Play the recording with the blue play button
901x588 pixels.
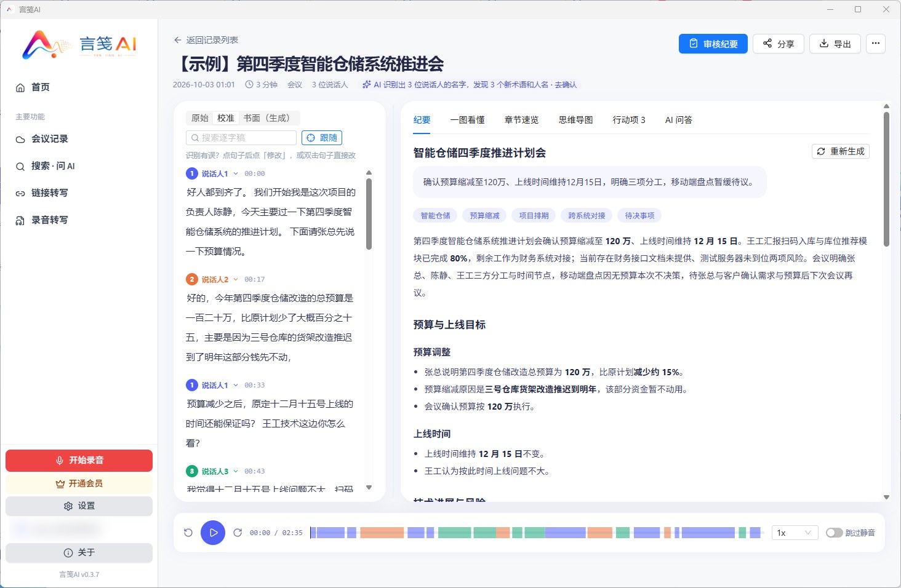(x=213, y=533)
